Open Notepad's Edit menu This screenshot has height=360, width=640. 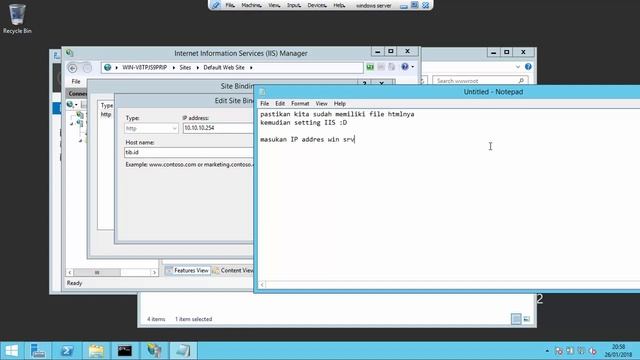tap(280, 104)
